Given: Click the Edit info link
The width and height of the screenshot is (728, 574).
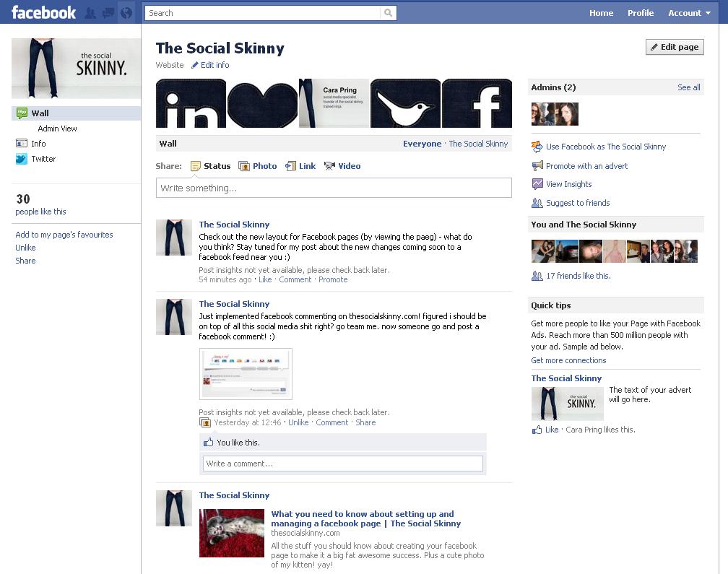Looking at the screenshot, I should [215, 65].
